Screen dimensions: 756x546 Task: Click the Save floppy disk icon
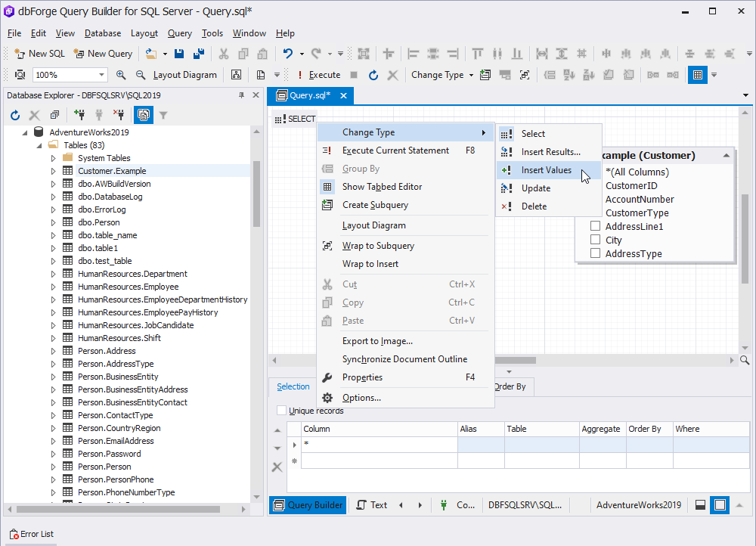point(179,54)
